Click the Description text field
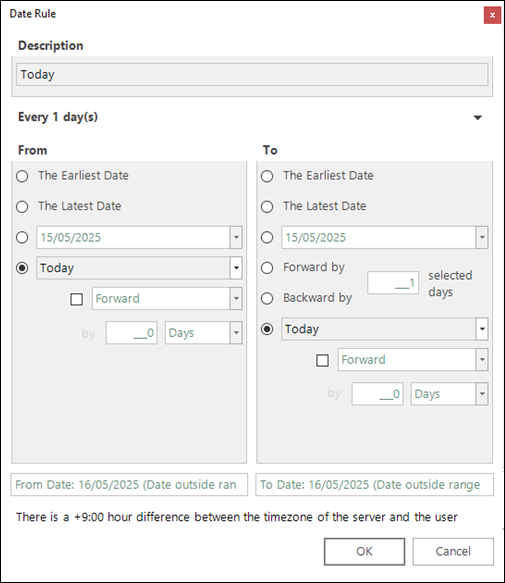Image resolution: width=505 pixels, height=583 pixels. (252, 74)
